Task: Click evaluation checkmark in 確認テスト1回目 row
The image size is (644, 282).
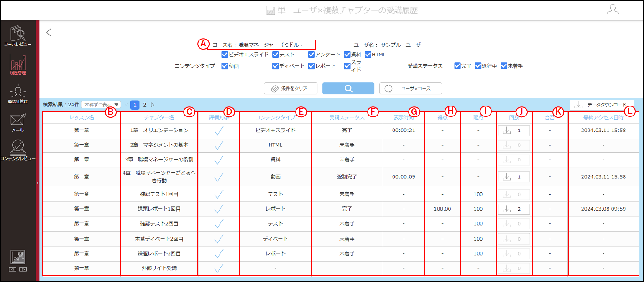Action: click(x=219, y=194)
